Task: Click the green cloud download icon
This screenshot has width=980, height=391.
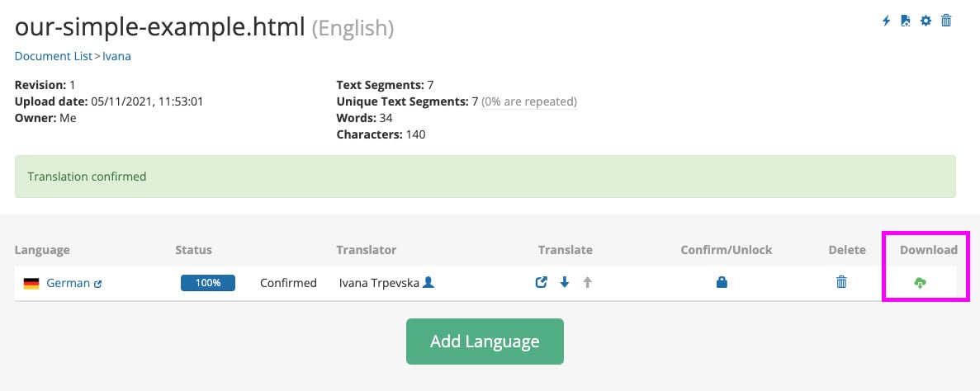Action: 921,283
